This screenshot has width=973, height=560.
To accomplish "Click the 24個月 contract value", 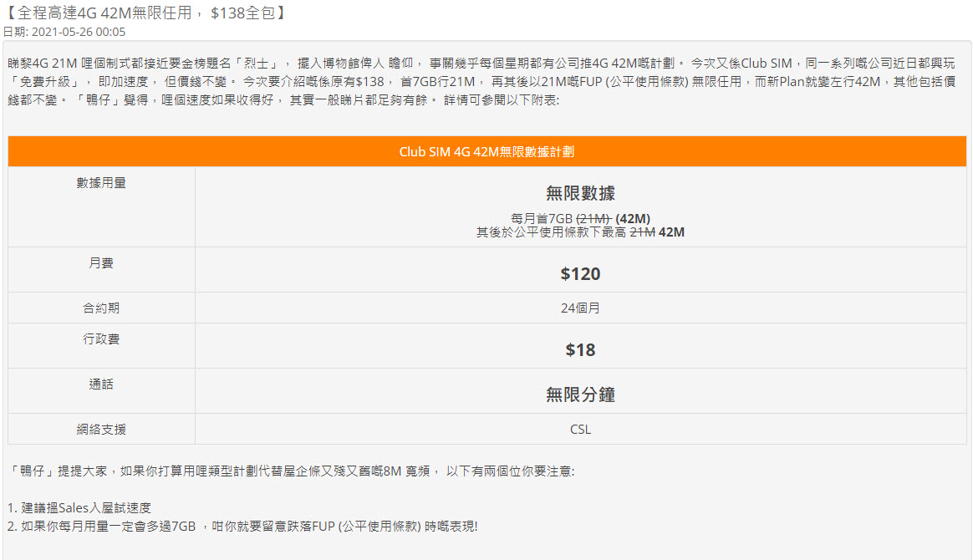I will 580,308.
